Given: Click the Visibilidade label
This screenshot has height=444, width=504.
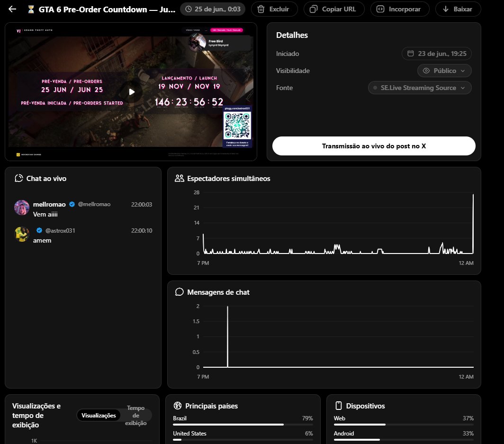Looking at the screenshot, I should [x=293, y=71].
